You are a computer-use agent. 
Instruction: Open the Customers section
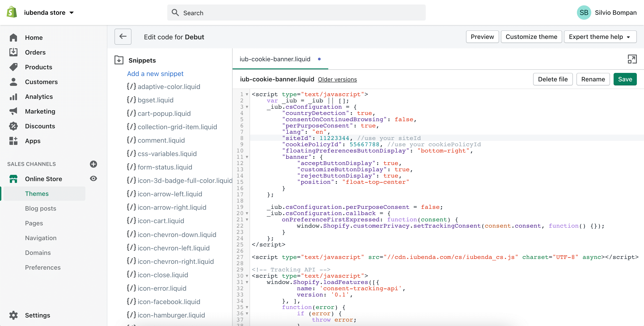pos(41,82)
